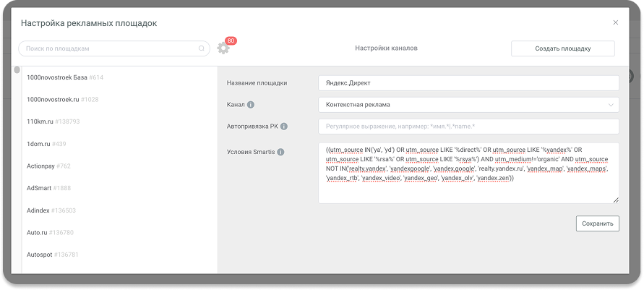Click the Название площадки field with Яндекс.Директ
The height and width of the screenshot is (290, 644).
468,82
